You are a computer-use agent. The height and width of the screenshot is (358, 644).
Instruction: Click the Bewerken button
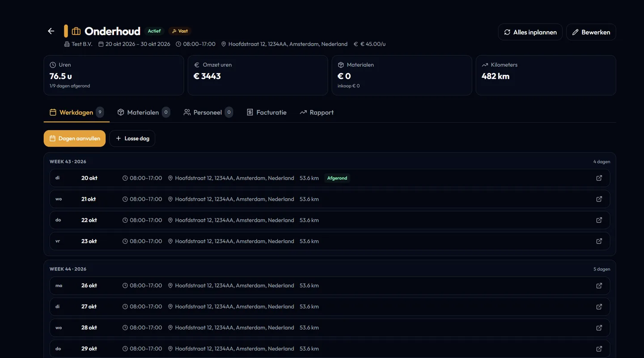point(591,32)
